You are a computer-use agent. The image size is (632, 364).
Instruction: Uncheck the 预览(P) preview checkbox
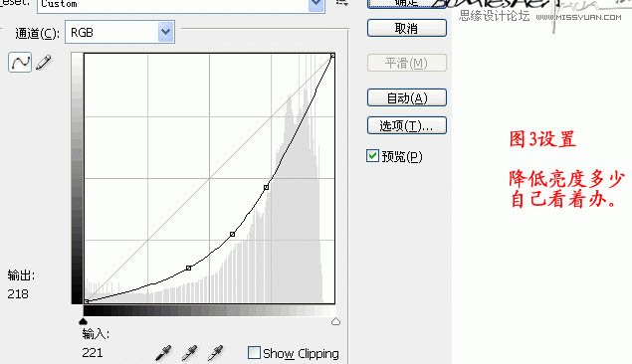373,156
